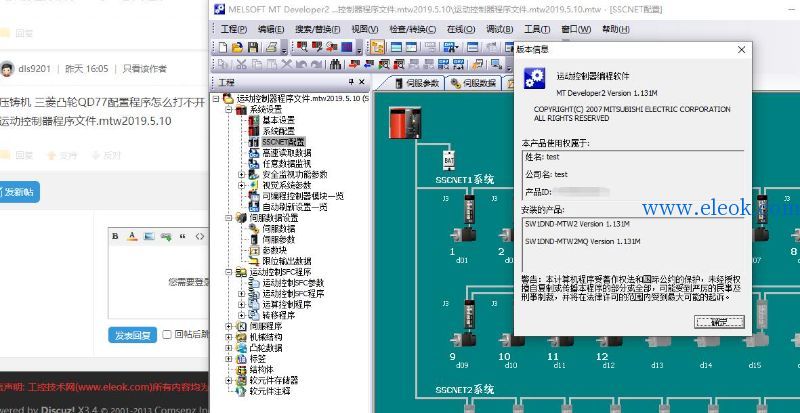800x413 pixels.
Task: Click the solid blue square toolbar icon
Action: tap(347, 47)
